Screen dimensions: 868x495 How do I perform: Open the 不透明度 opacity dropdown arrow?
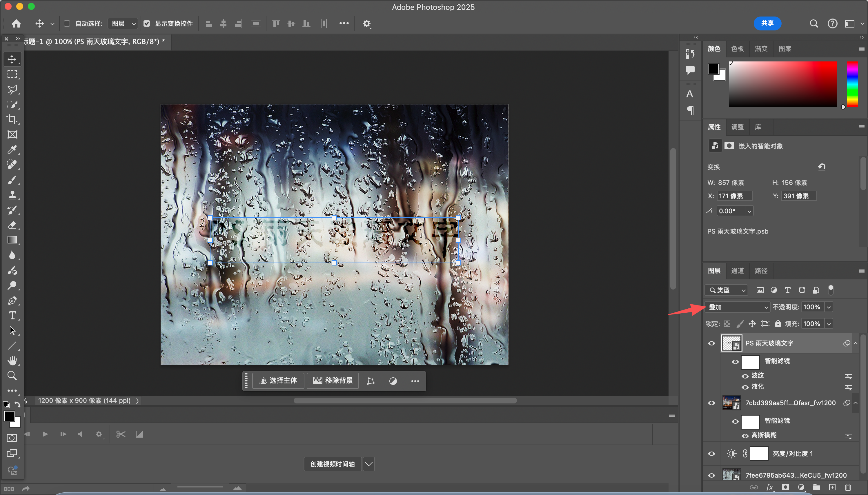(829, 307)
